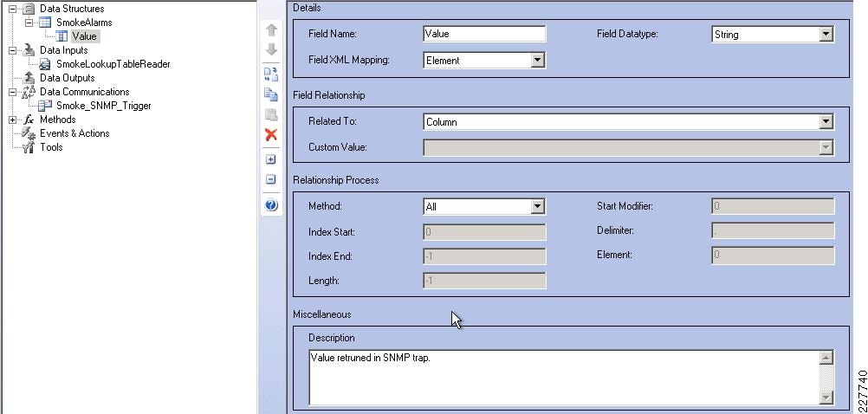Select Smoke_SNMP_Trigger in the tree

(x=103, y=106)
